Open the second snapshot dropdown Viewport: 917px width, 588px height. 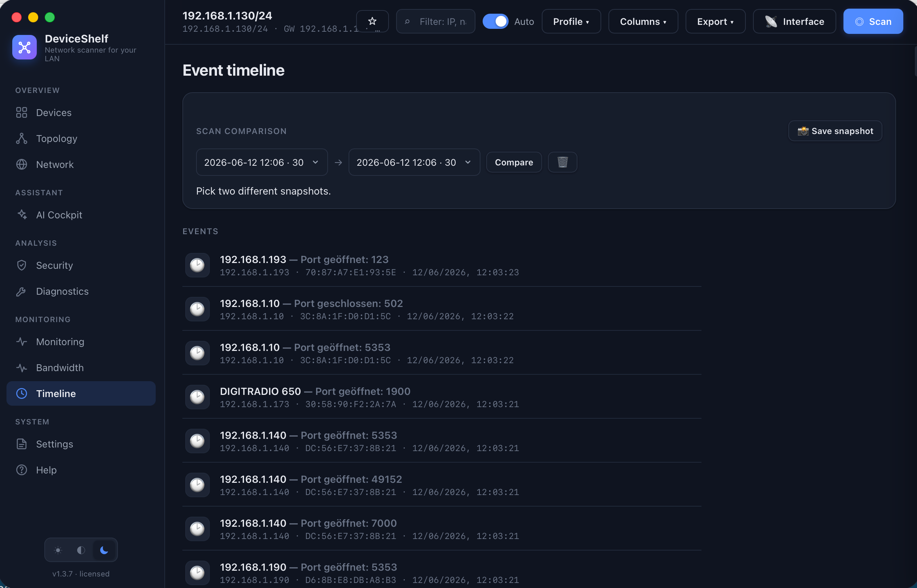tap(415, 162)
